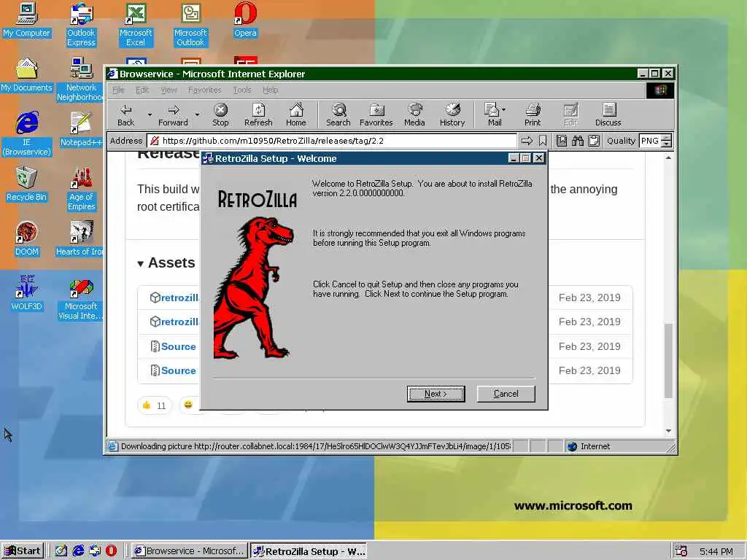The width and height of the screenshot is (747, 560).
Task: Click the Go arrow beside address bar
Action: [527, 141]
